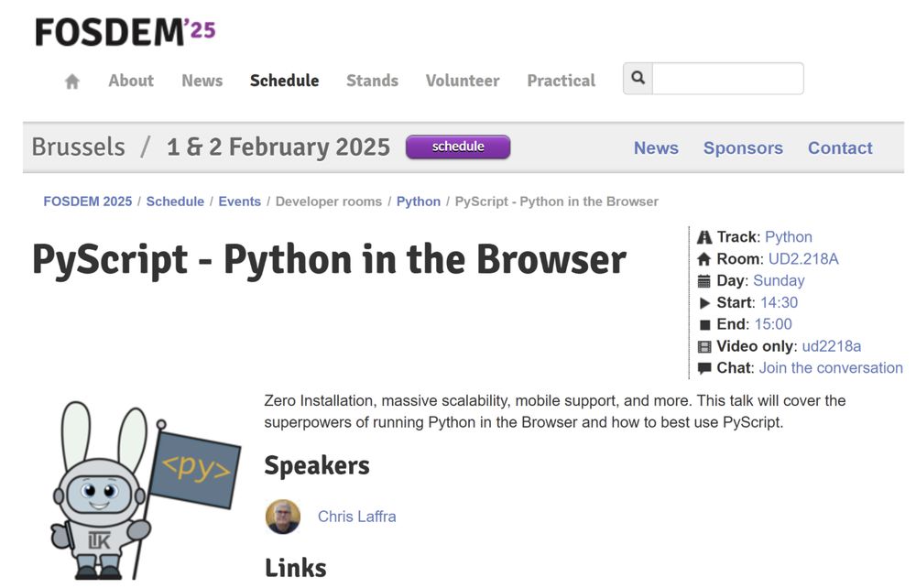
Task: Open News link in the gray banner
Action: tap(656, 147)
